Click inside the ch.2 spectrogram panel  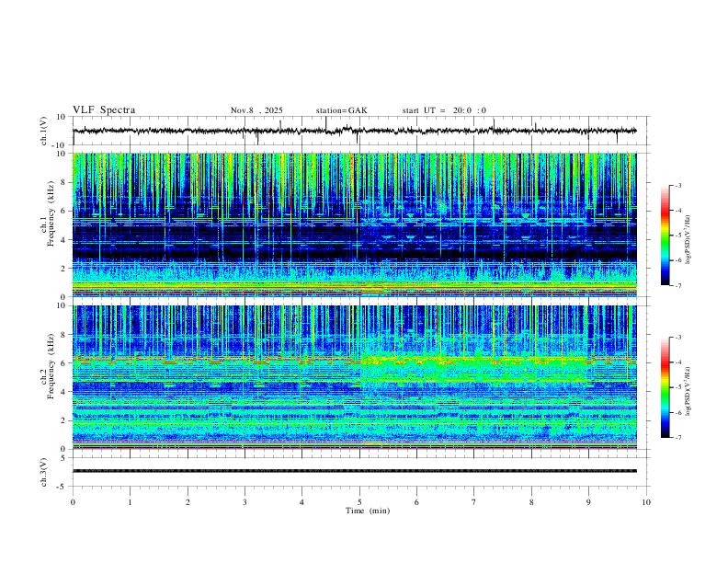[x=354, y=377]
